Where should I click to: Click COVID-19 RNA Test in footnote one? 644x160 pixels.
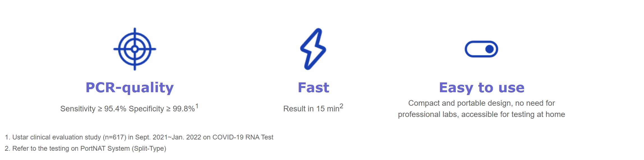(243, 137)
